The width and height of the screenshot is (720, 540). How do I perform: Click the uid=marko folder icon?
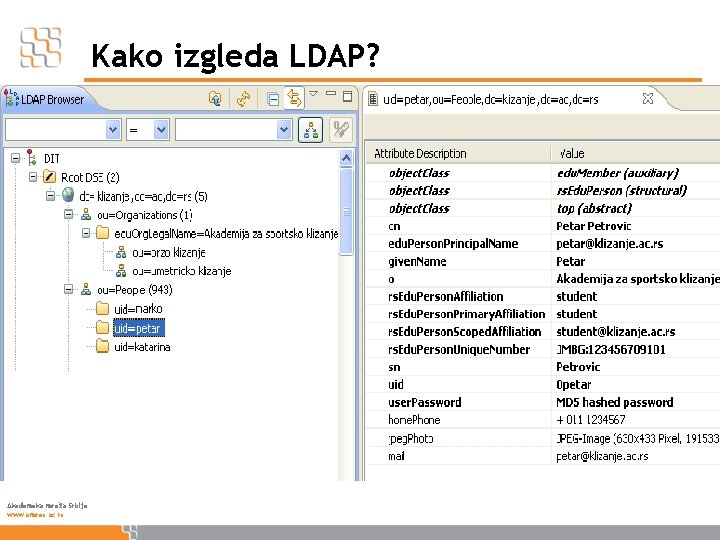click(x=102, y=308)
